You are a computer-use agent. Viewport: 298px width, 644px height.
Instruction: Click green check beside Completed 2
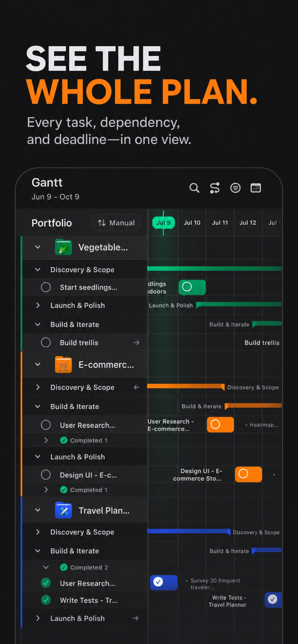[64, 567]
